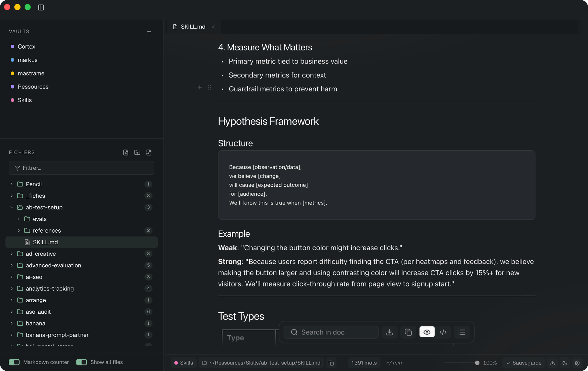This screenshot has width=588, height=371.
Task: Open the Cortex vault
Action: (27, 47)
